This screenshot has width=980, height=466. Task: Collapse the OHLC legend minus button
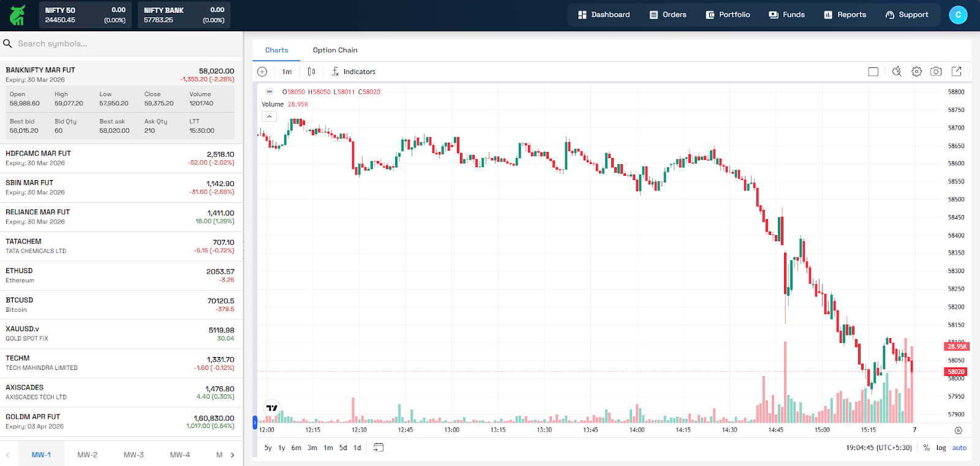269,92
